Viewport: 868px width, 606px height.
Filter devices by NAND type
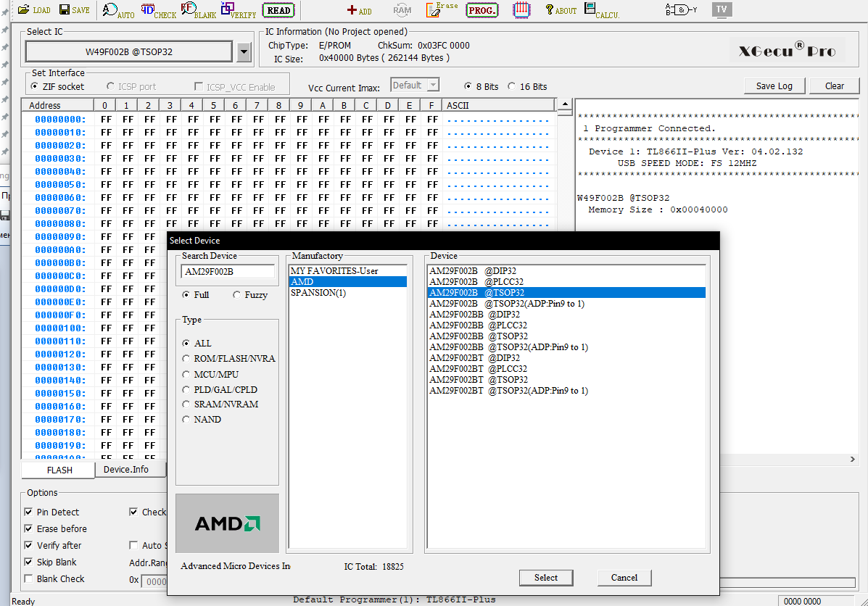pos(202,420)
